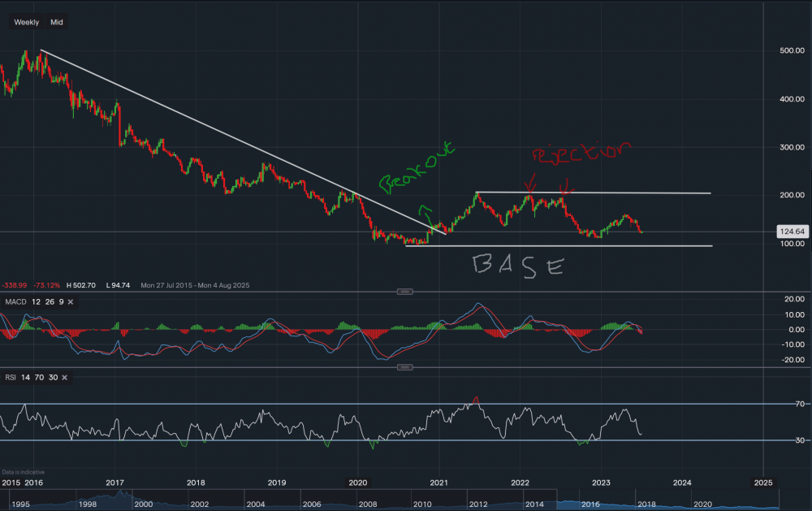Click MACD fast length value 12 to edit

click(x=37, y=301)
